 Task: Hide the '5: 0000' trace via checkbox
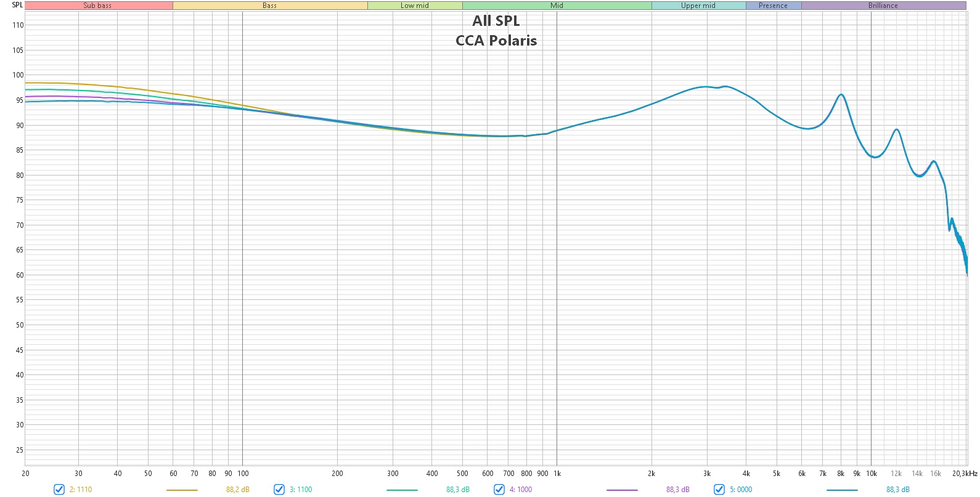pyautogui.click(x=719, y=490)
